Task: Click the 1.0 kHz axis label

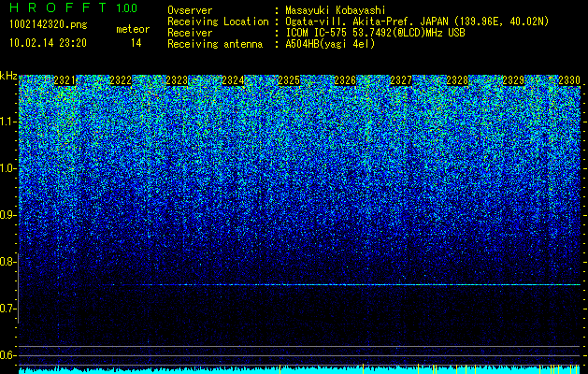Action: tap(7, 168)
